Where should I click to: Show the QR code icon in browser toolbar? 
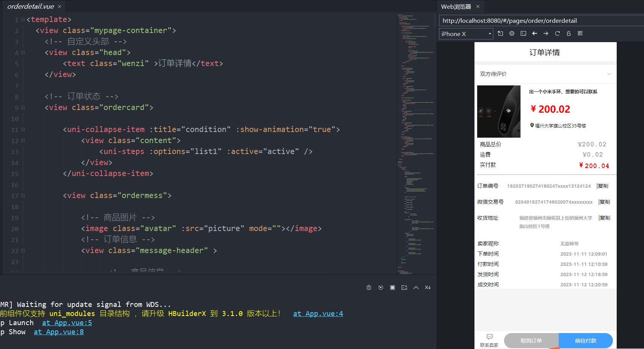(x=580, y=33)
